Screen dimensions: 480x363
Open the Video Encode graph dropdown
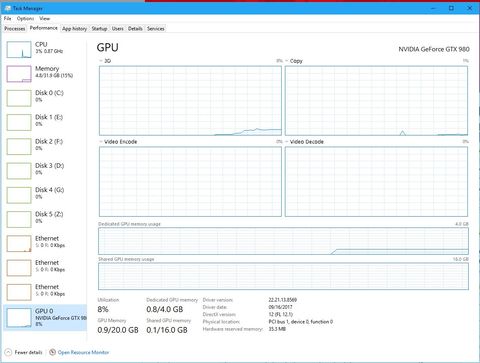pyautogui.click(x=101, y=142)
